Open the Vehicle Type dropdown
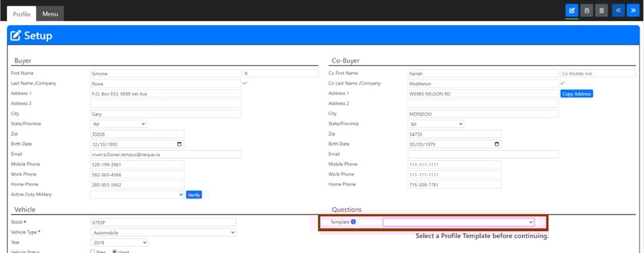 (163, 232)
